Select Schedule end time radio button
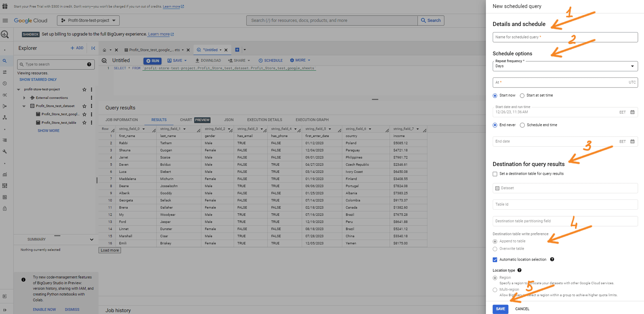Image resolution: width=644 pixels, height=314 pixels. click(x=522, y=125)
